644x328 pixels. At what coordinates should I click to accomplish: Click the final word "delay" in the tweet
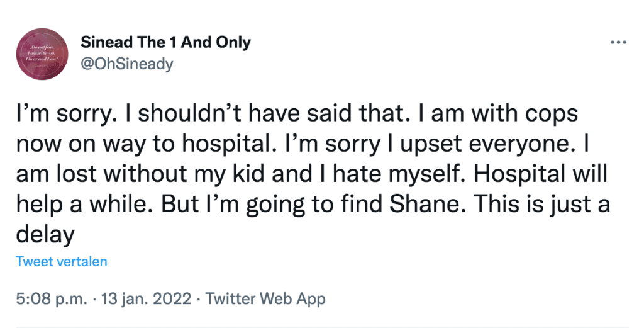pyautogui.click(x=45, y=235)
